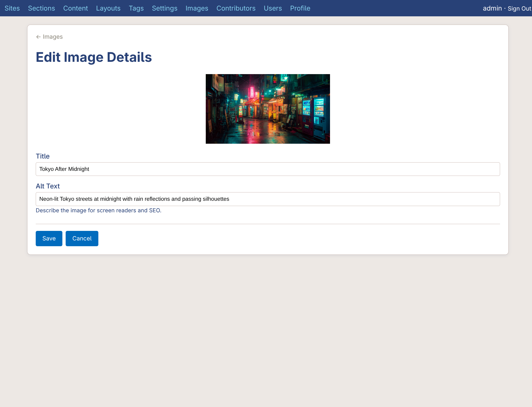
Task: Open the Sites menu item
Action: [x=12, y=8]
